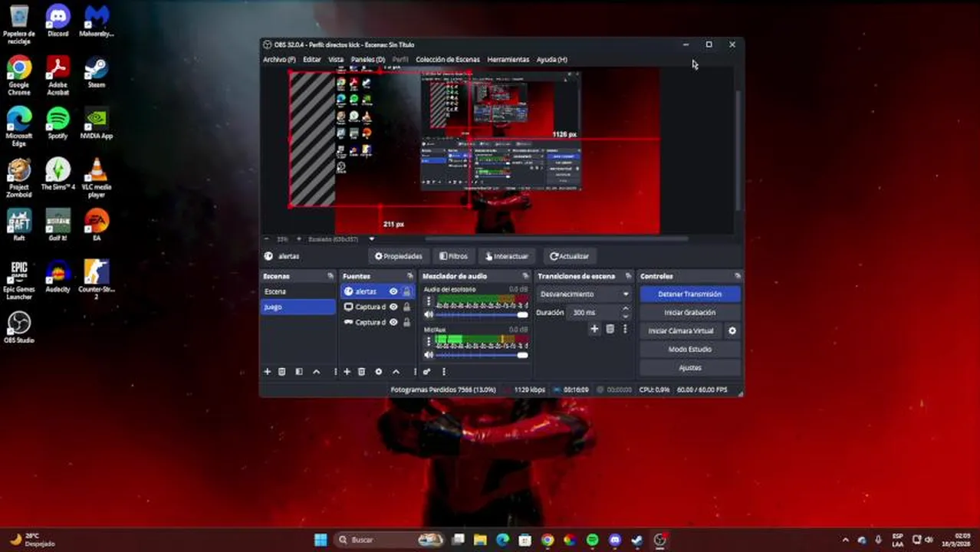Undock the Transiciones de escena panel
Viewport: 980px width, 552px height.
(628, 276)
